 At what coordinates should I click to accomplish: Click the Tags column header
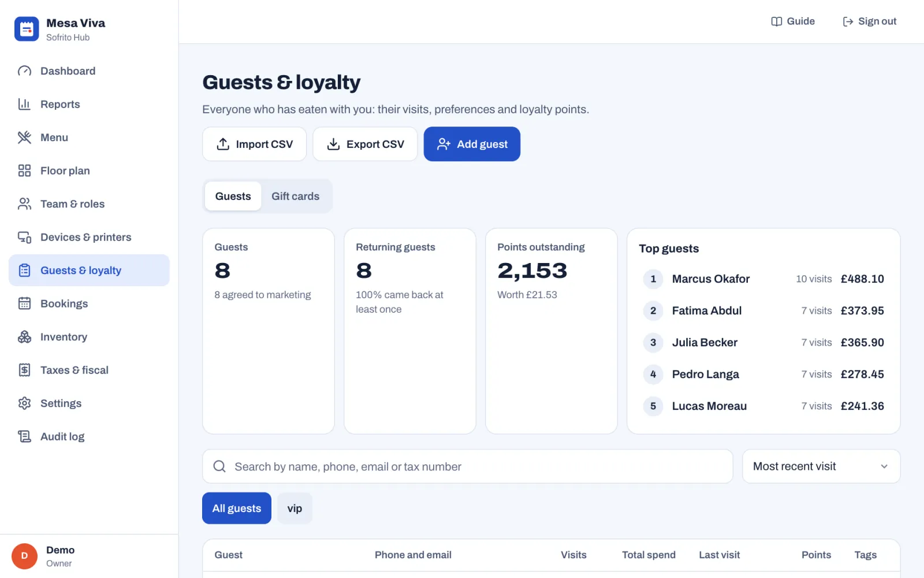click(x=865, y=555)
